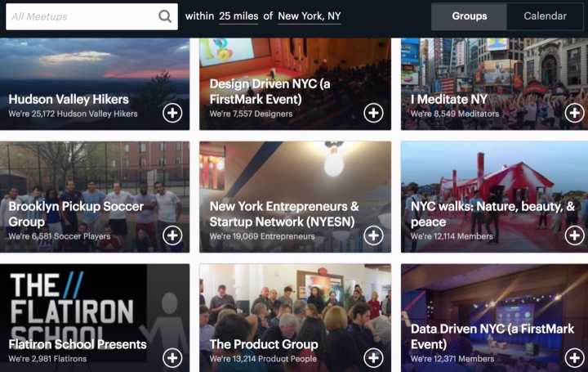Open the 25 miles distance dropdown

point(238,16)
